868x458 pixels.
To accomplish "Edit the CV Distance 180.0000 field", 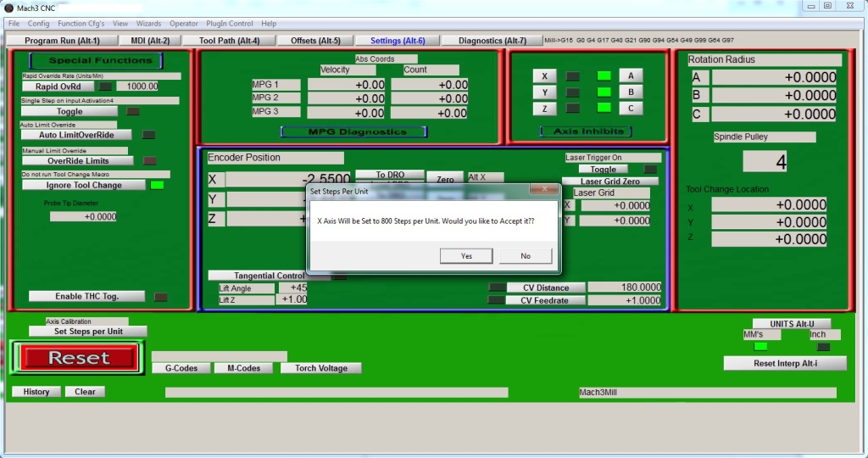I will (625, 288).
